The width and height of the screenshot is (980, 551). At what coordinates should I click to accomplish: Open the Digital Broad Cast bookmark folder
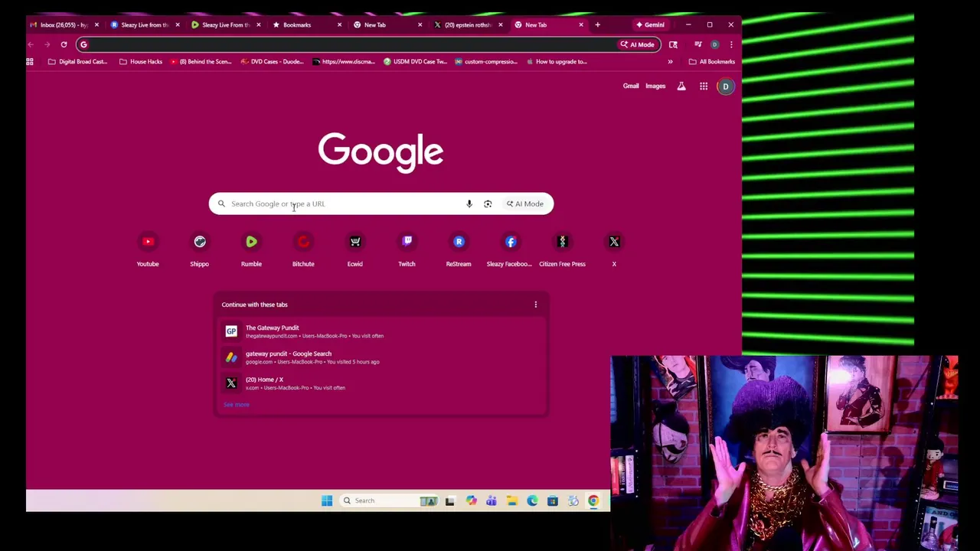(77, 61)
